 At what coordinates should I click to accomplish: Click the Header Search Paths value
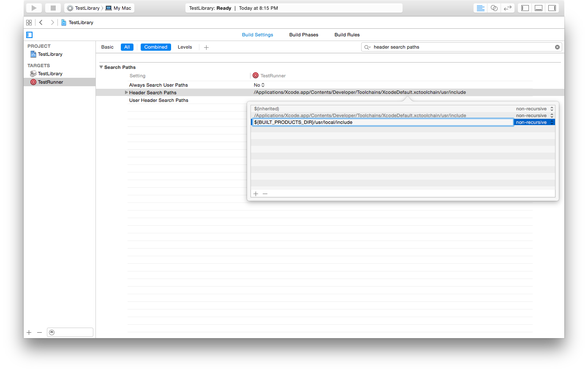(360, 92)
